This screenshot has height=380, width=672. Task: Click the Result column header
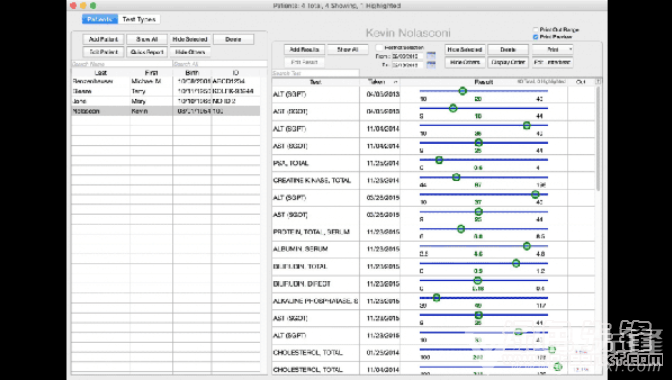(x=484, y=82)
